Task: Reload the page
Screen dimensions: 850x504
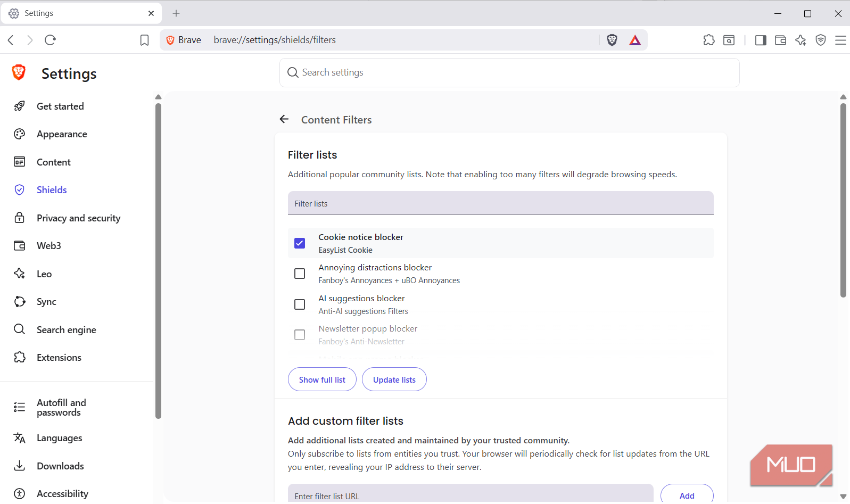Action: coord(51,40)
